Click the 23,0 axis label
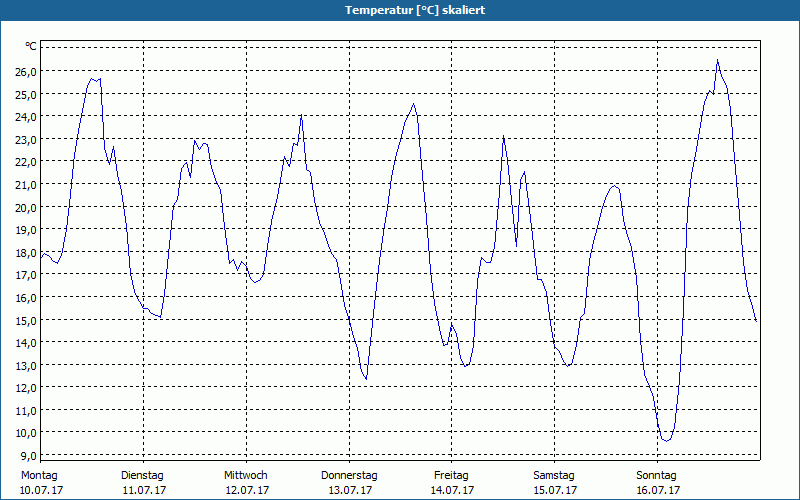The width and height of the screenshot is (800, 500). [27, 140]
